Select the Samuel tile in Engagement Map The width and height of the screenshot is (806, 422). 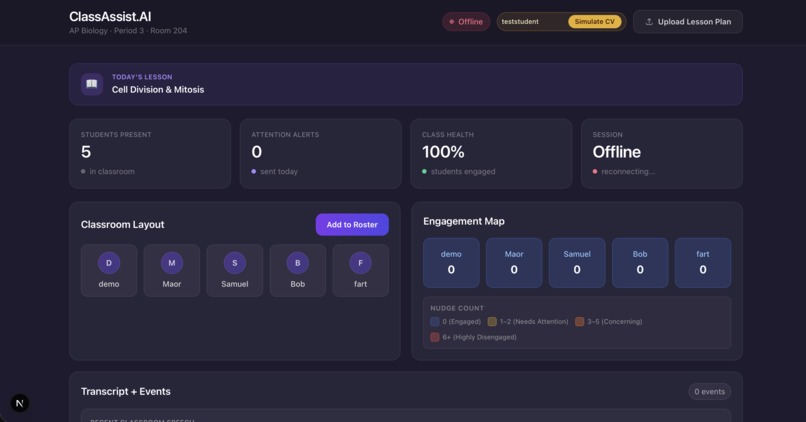577,263
